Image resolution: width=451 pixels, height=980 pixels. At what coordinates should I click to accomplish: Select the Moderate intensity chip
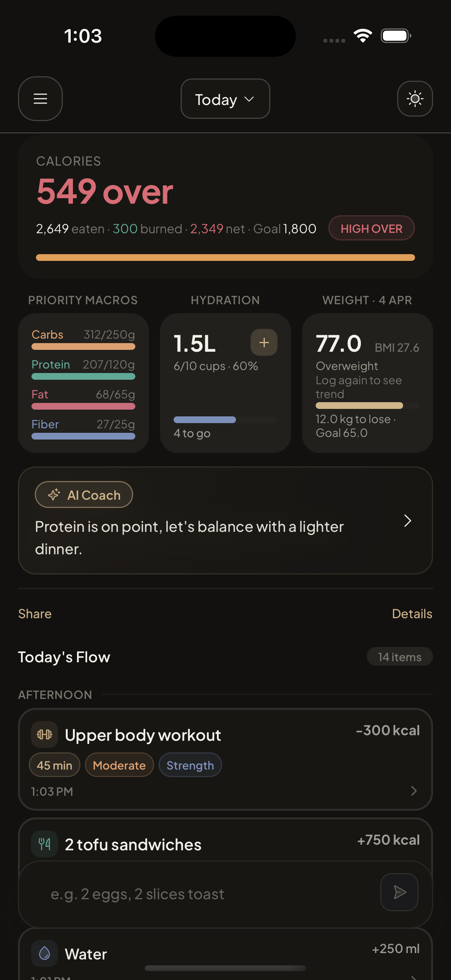click(119, 765)
